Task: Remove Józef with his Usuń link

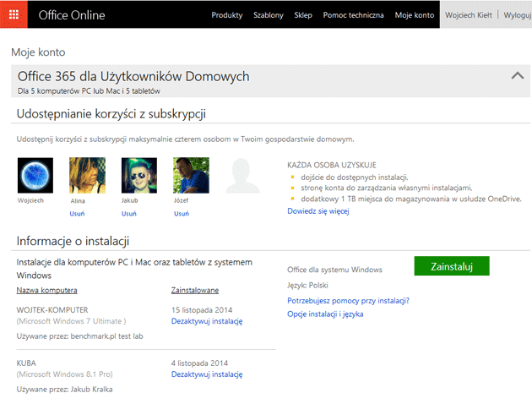Action: pyautogui.click(x=182, y=214)
